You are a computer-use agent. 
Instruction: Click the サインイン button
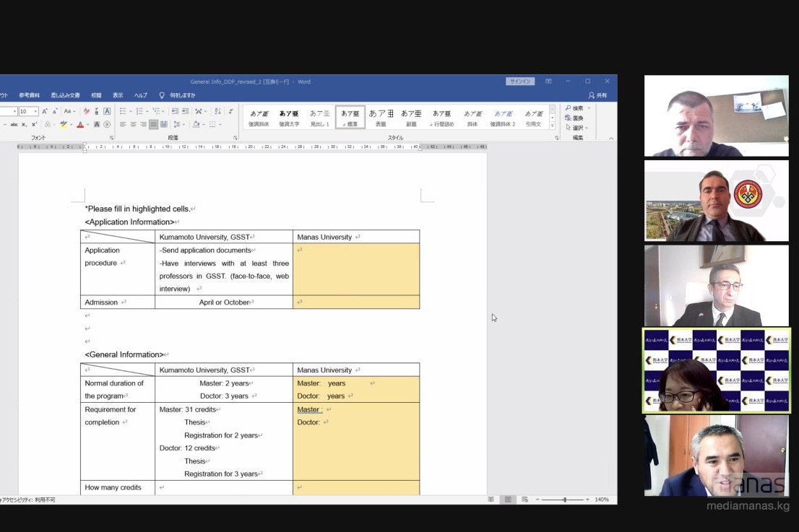[x=520, y=82]
